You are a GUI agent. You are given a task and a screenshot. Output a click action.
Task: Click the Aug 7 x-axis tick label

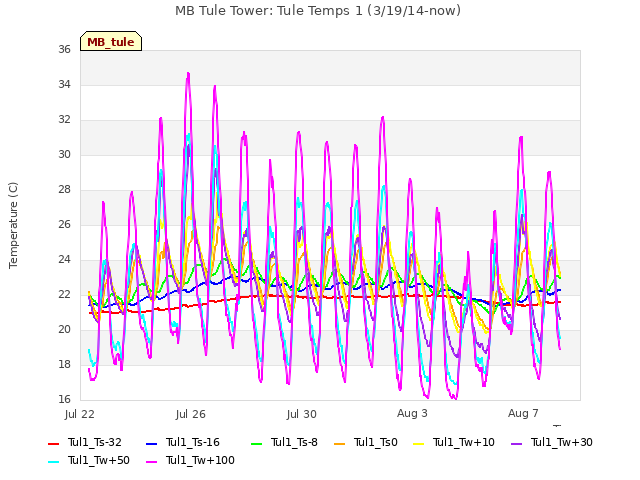[523, 413]
